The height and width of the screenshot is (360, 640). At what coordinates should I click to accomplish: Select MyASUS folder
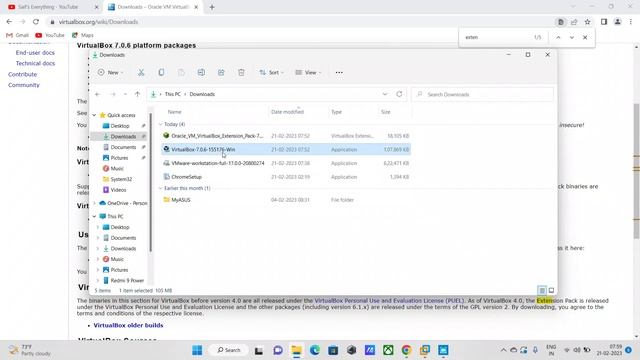click(x=286, y=200)
